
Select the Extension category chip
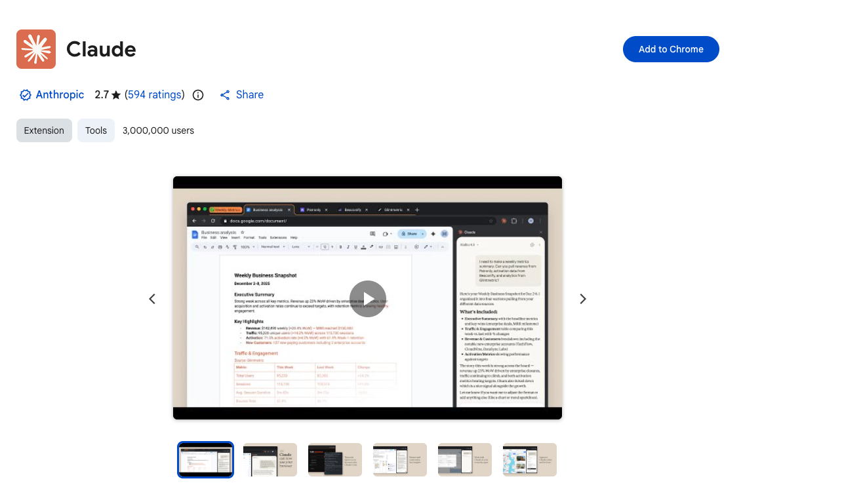[44, 130]
